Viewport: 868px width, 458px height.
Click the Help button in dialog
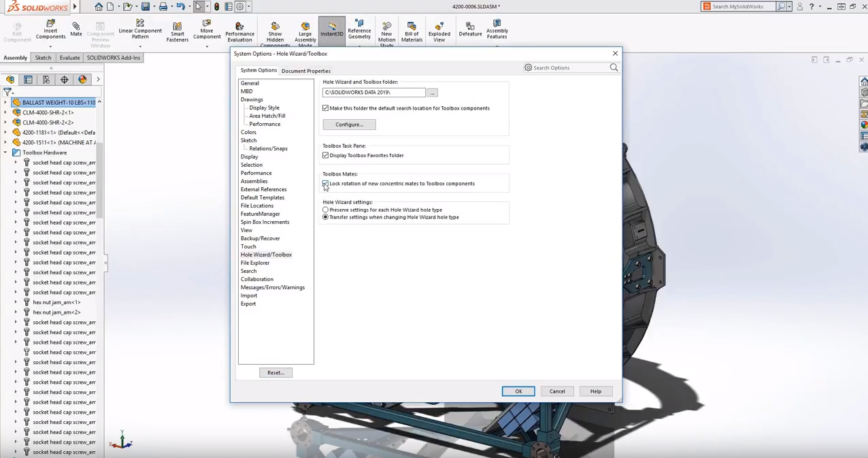tap(596, 391)
